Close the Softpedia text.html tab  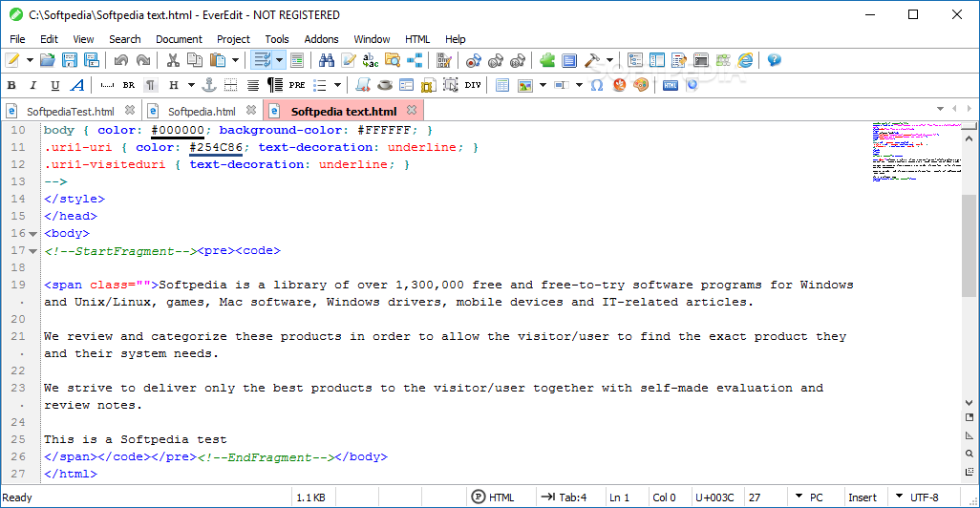click(x=412, y=110)
